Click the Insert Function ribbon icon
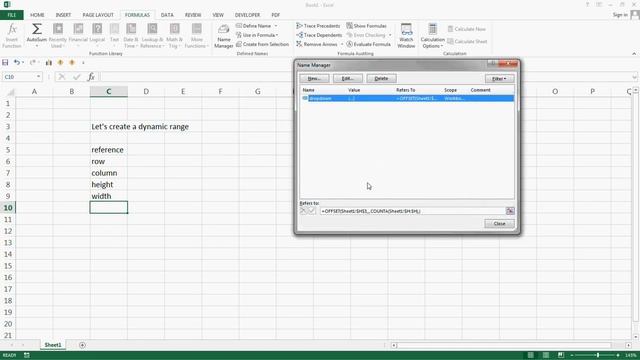640x360 pixels. click(12, 36)
